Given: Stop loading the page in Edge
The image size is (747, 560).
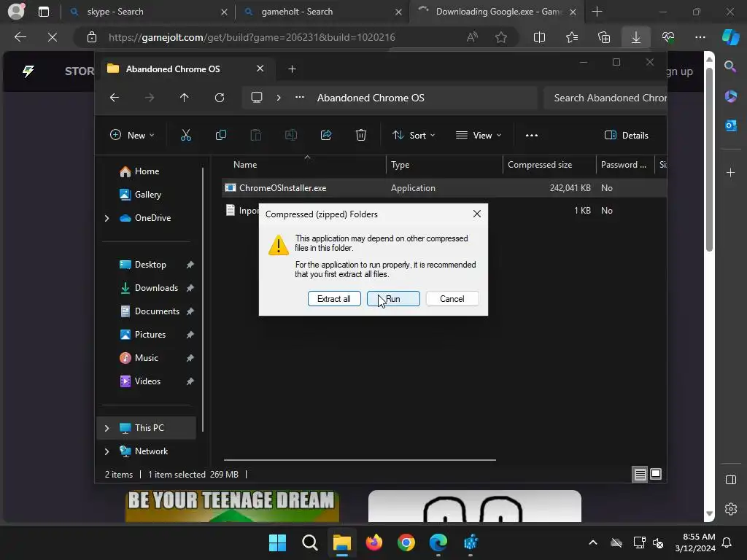Looking at the screenshot, I should tap(53, 37).
